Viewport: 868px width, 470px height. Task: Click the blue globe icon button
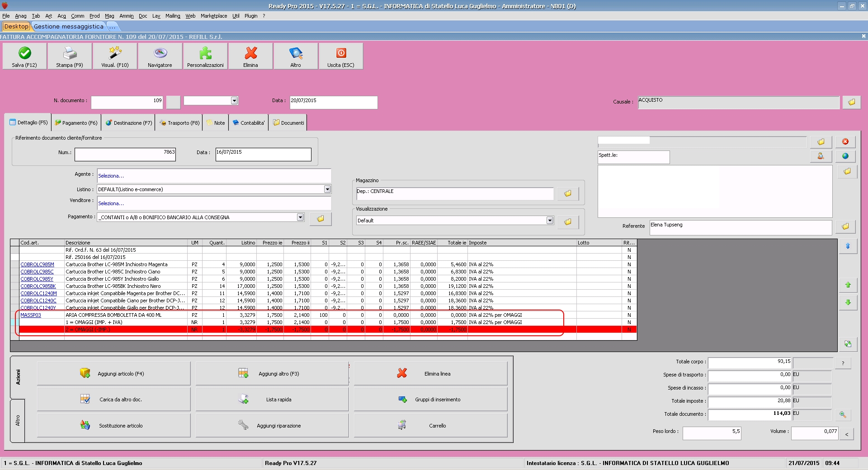845,156
